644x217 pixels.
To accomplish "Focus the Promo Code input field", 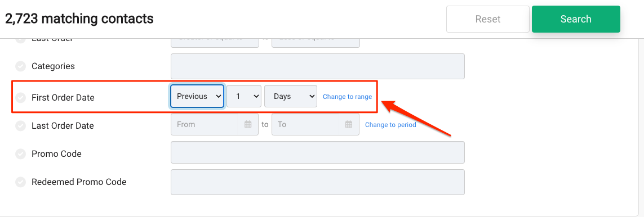I will coord(317,152).
